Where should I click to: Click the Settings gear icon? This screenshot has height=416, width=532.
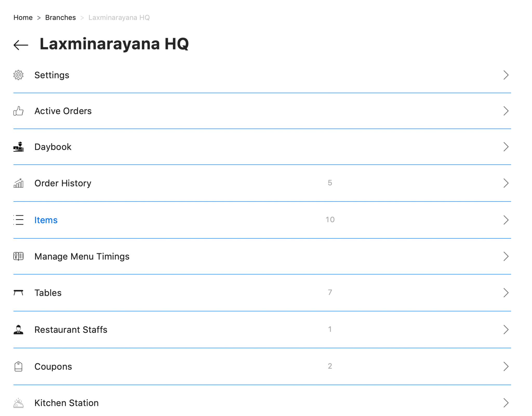click(x=18, y=75)
